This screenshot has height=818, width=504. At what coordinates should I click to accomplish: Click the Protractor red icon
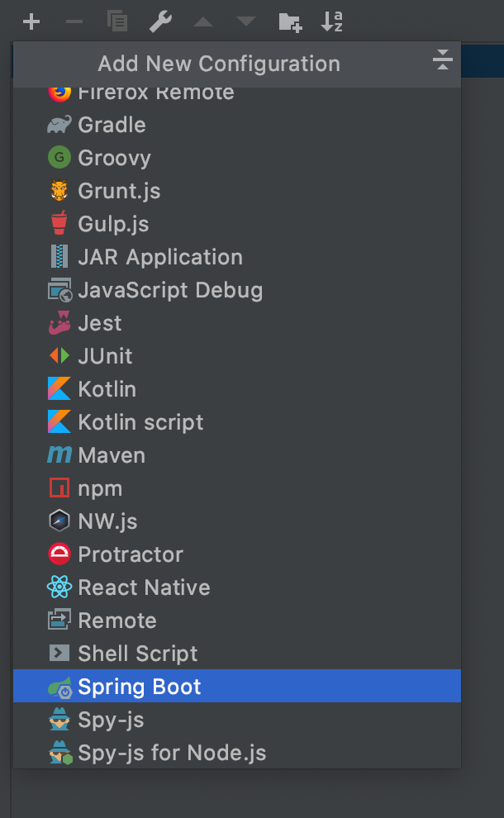tap(59, 554)
